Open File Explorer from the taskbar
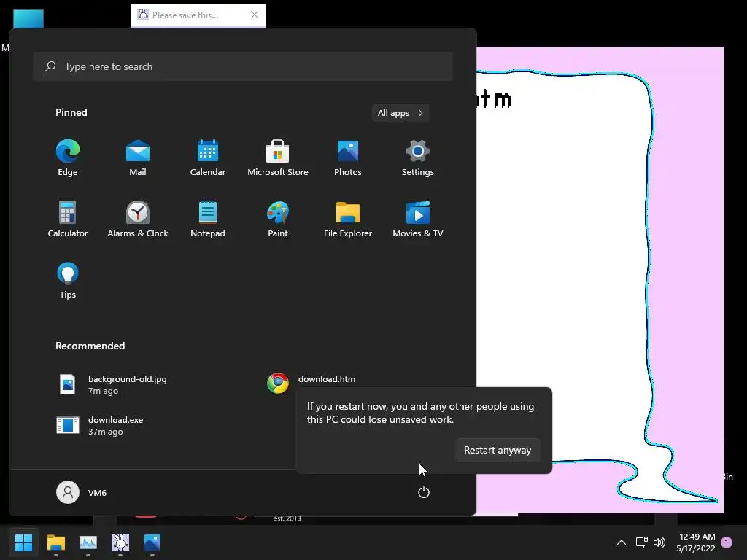 [x=55, y=542]
